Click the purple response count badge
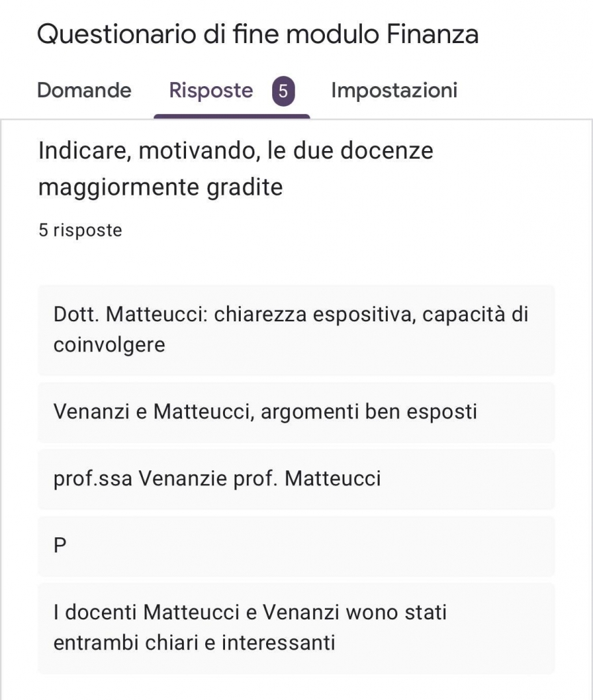593x700 pixels. tap(283, 91)
